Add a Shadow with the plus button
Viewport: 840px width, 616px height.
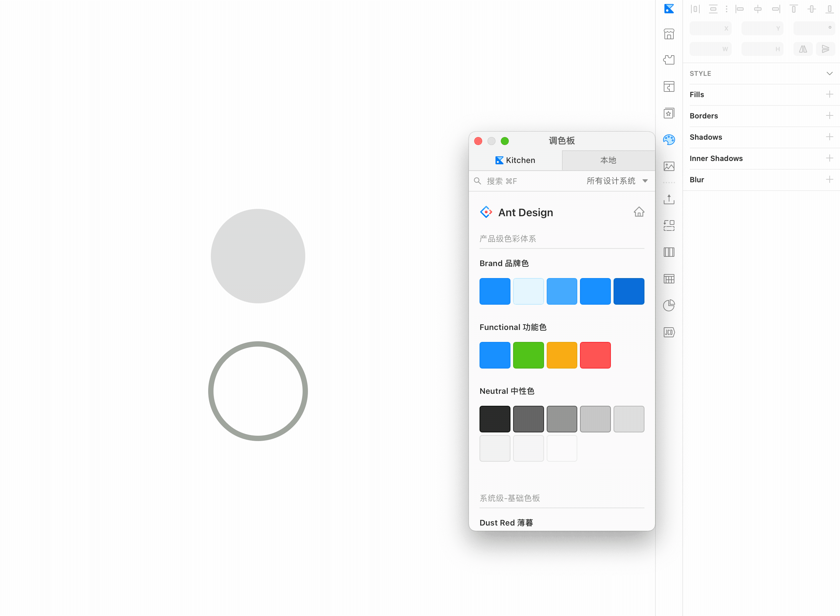(x=829, y=137)
